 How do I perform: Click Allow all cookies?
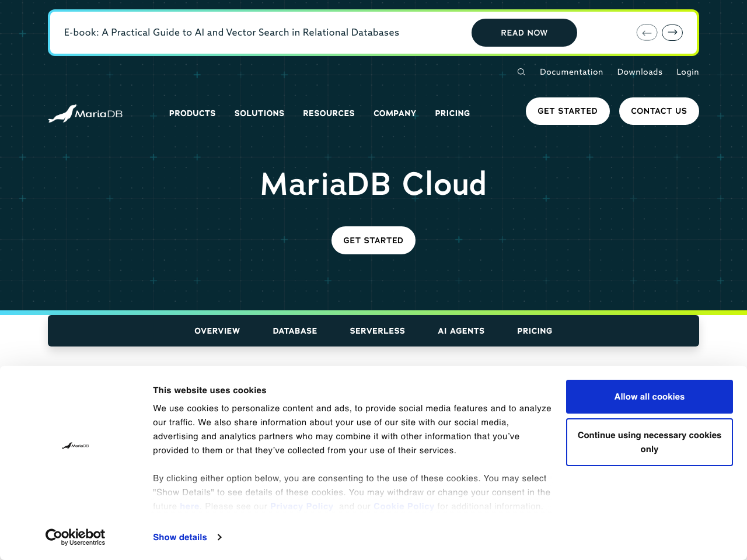[x=649, y=397]
